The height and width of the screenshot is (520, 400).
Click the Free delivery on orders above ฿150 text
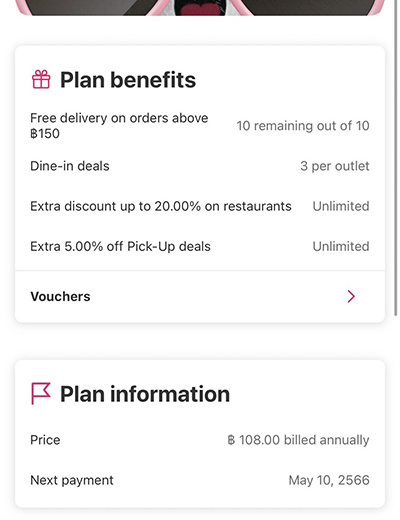[x=119, y=126]
